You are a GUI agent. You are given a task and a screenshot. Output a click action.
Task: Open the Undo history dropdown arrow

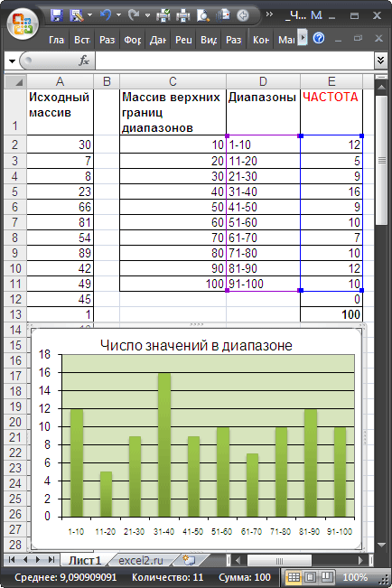[119, 15]
